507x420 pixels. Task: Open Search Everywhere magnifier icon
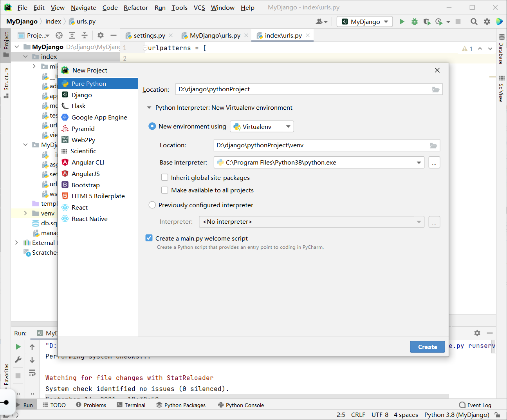pos(474,22)
